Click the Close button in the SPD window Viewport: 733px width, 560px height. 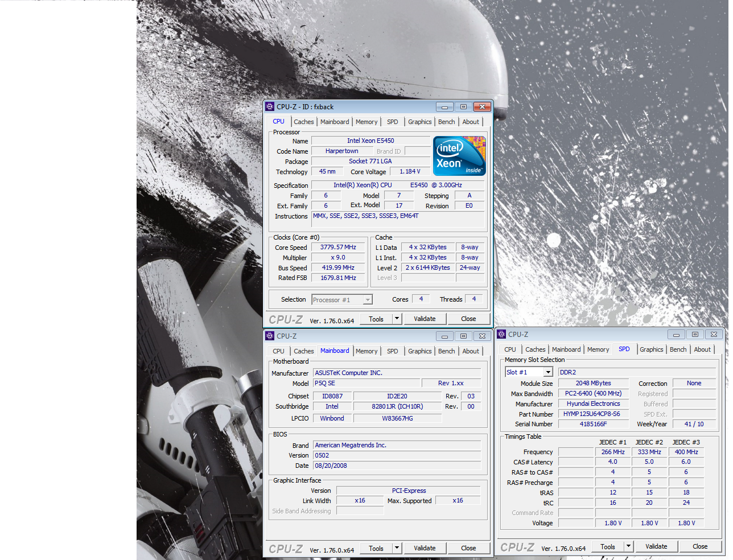pyautogui.click(x=700, y=546)
